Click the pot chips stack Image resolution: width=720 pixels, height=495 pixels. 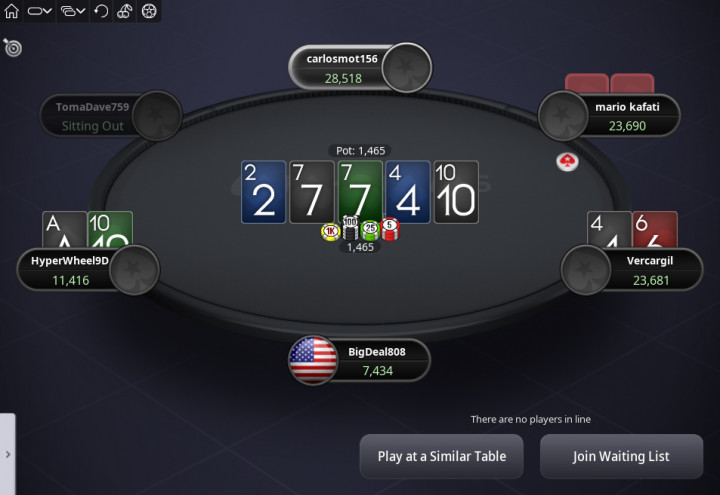click(x=360, y=228)
